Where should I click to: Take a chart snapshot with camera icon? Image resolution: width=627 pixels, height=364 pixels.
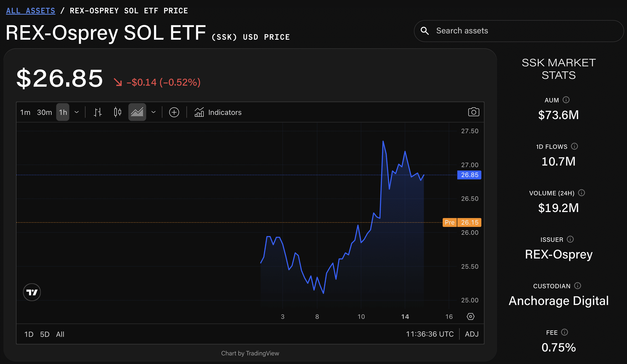pos(474,112)
